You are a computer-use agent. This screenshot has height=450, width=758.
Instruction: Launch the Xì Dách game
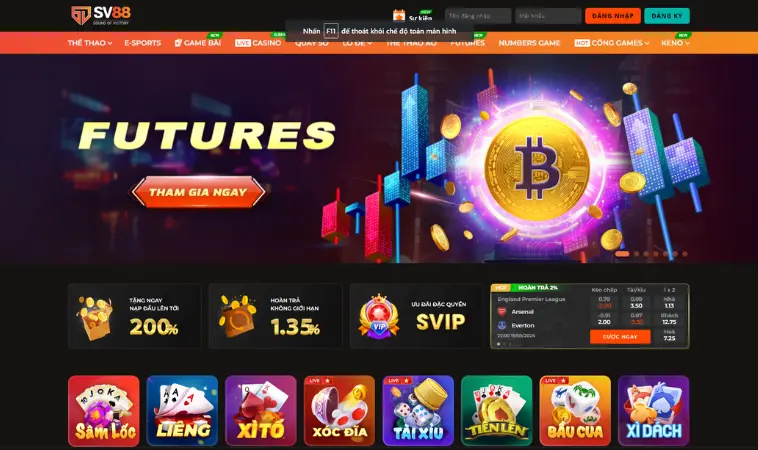tap(654, 411)
